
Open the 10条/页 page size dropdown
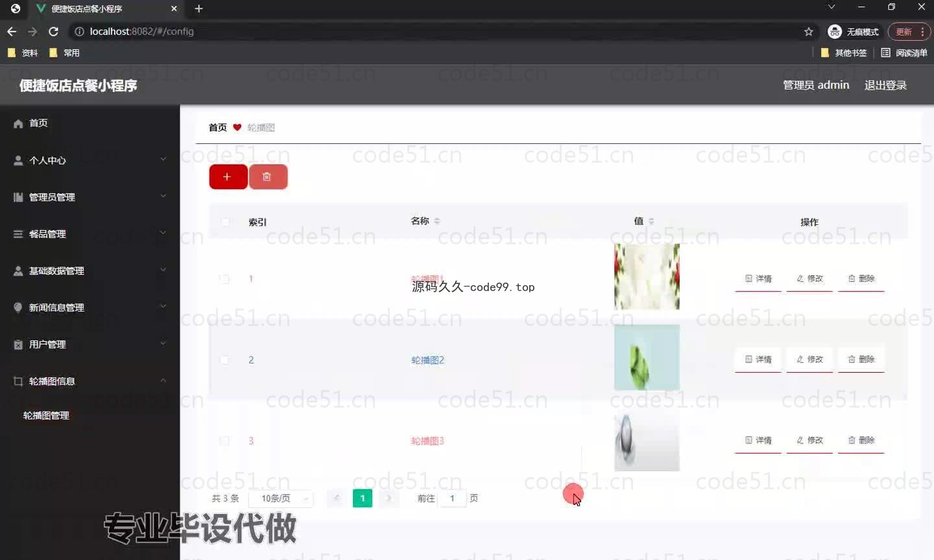pos(282,498)
